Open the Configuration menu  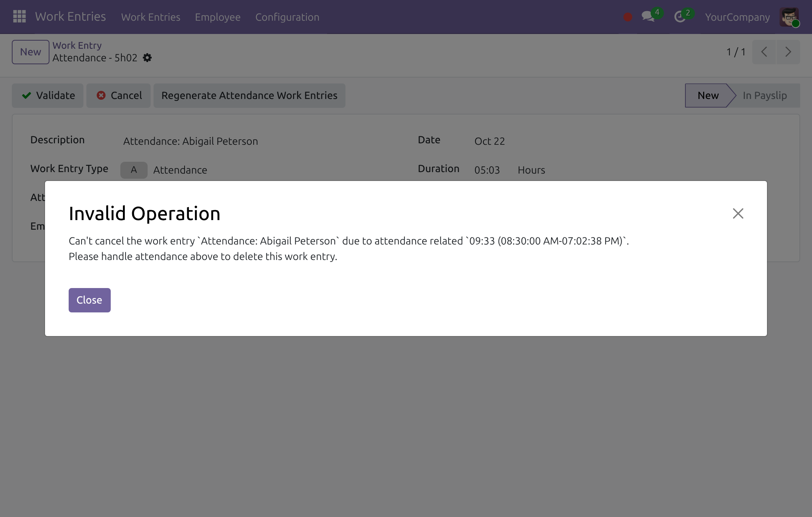[x=287, y=17]
